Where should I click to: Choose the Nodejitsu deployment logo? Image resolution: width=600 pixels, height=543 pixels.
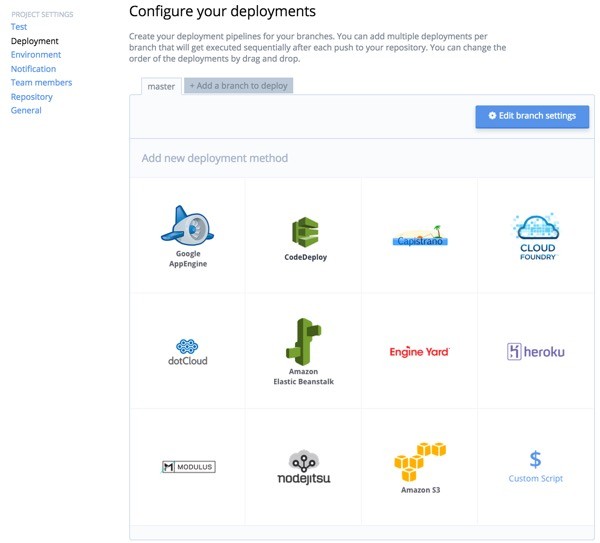[304, 467]
